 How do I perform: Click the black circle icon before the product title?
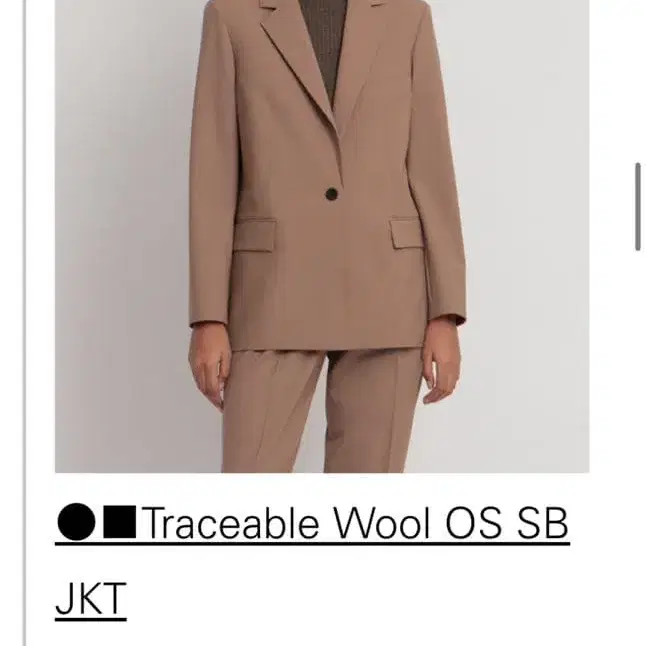point(76,522)
